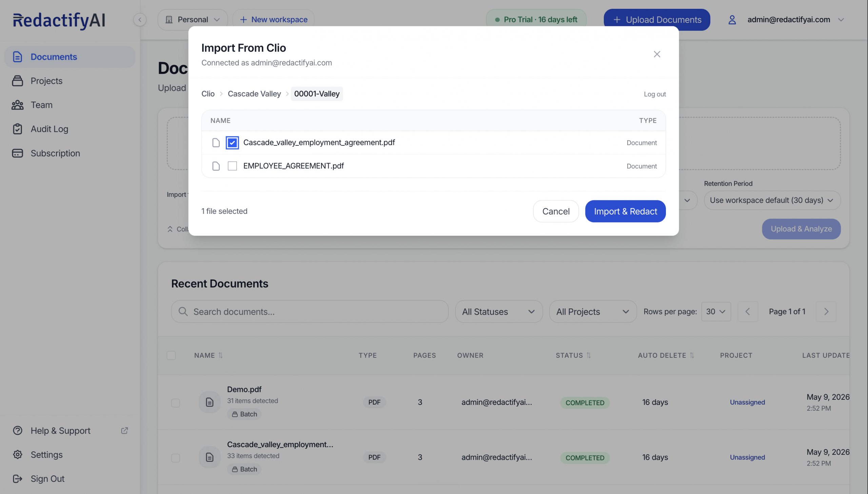Go to the Team page

pyautogui.click(x=70, y=105)
